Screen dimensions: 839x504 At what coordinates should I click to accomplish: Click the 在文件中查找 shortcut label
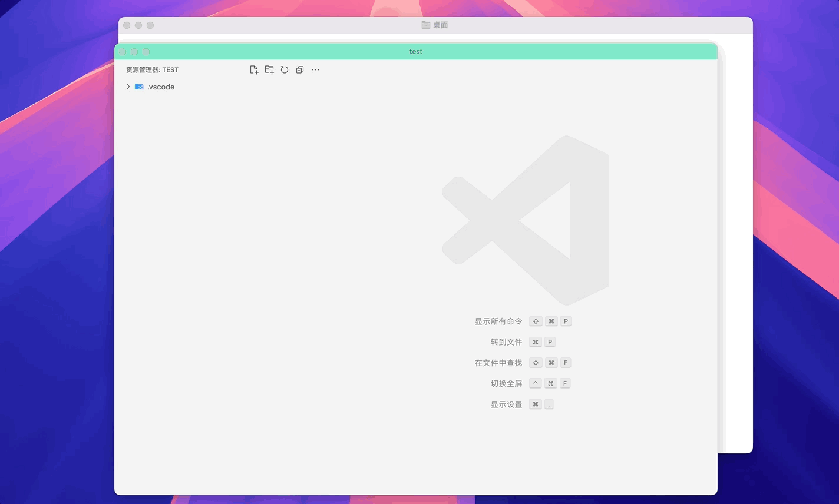(498, 363)
